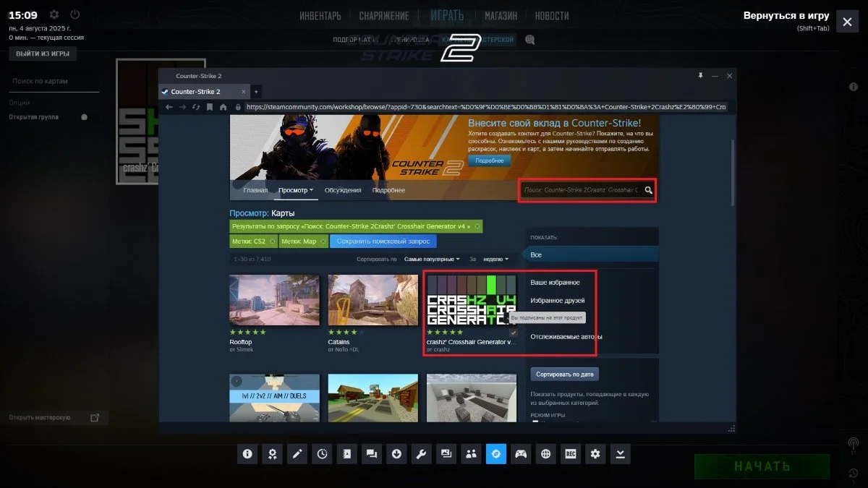Open the wrench icon in the overlay toolbar
The height and width of the screenshot is (488, 868).
click(x=422, y=453)
